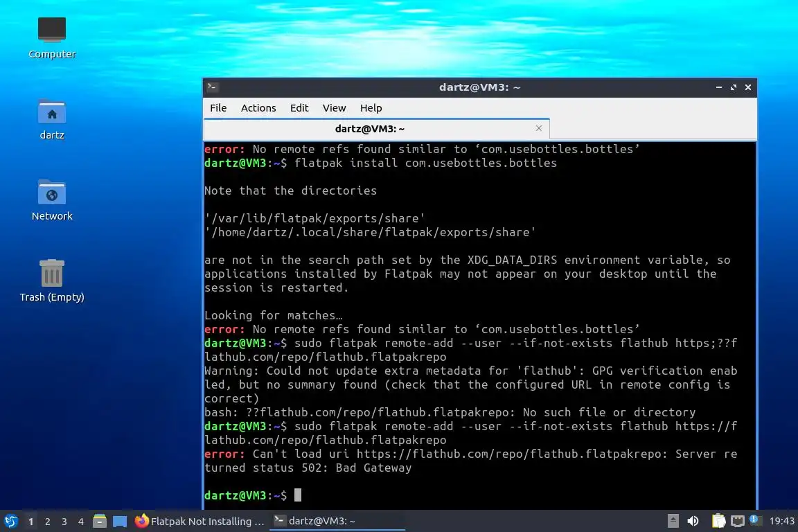Click the 19:43 panel clock
The height and width of the screenshot is (532, 798).
781,521
